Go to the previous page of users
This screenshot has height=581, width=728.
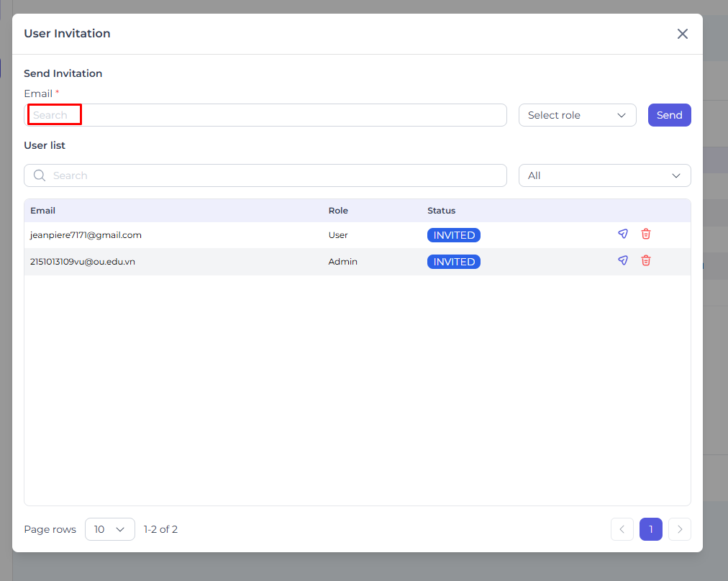[622, 529]
